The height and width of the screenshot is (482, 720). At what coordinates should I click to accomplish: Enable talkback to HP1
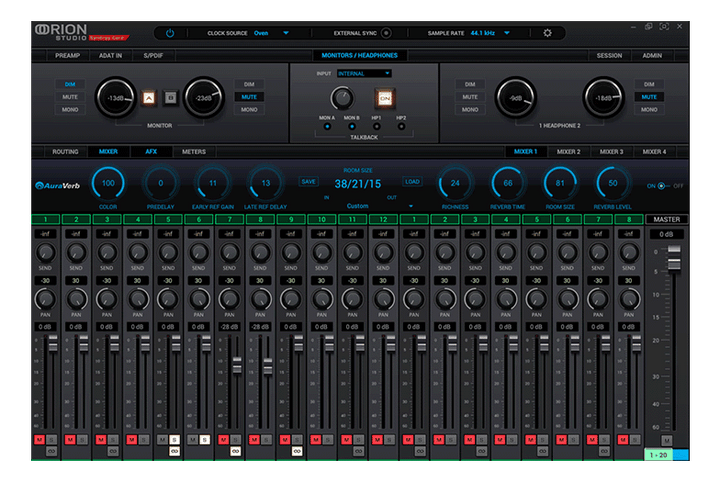pyautogui.click(x=377, y=127)
